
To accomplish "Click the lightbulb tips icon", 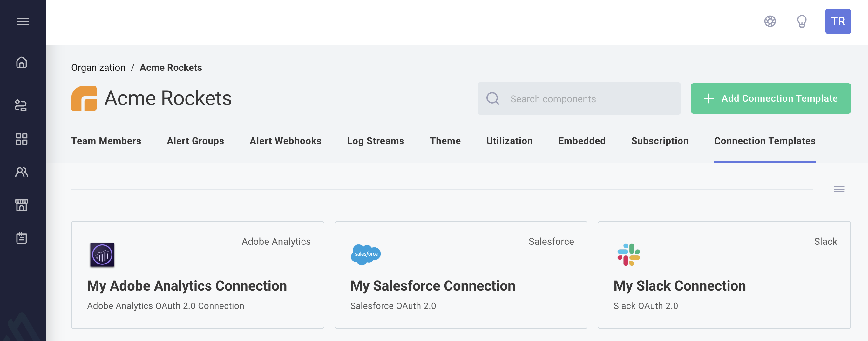I will (x=802, y=22).
